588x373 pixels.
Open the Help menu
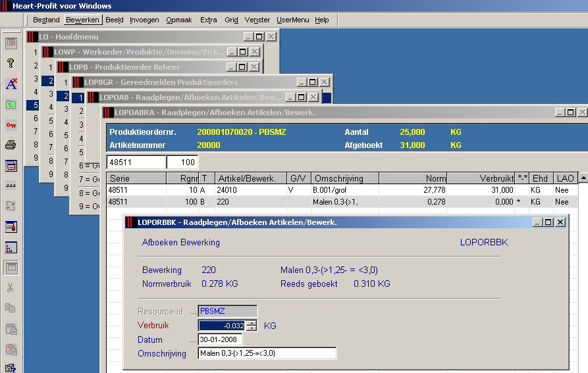click(322, 20)
